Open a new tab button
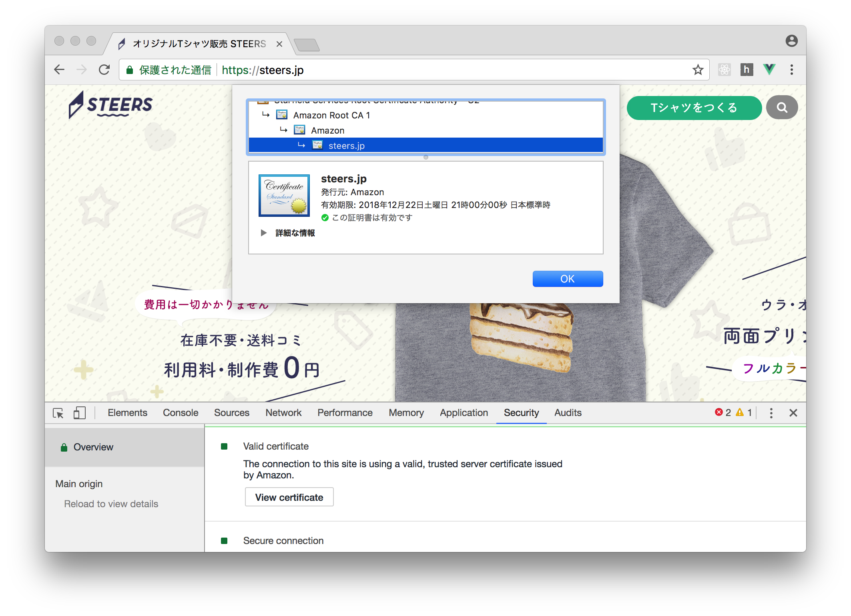851x616 pixels. 307,45
